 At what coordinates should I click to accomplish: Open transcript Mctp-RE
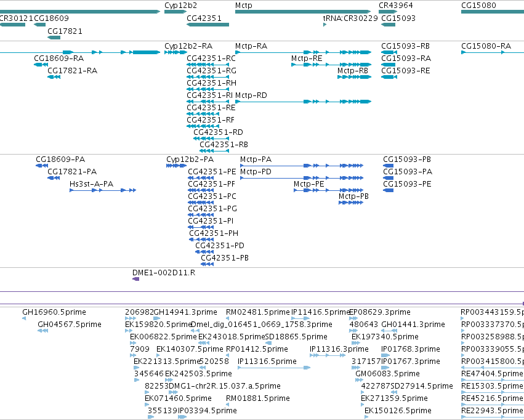point(307,59)
